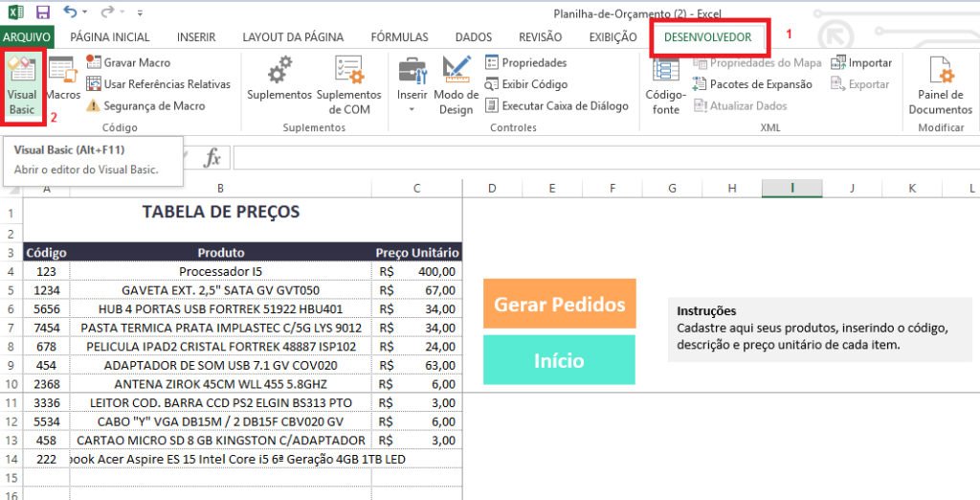
Task: Click the teal Início button
Action: click(x=559, y=360)
